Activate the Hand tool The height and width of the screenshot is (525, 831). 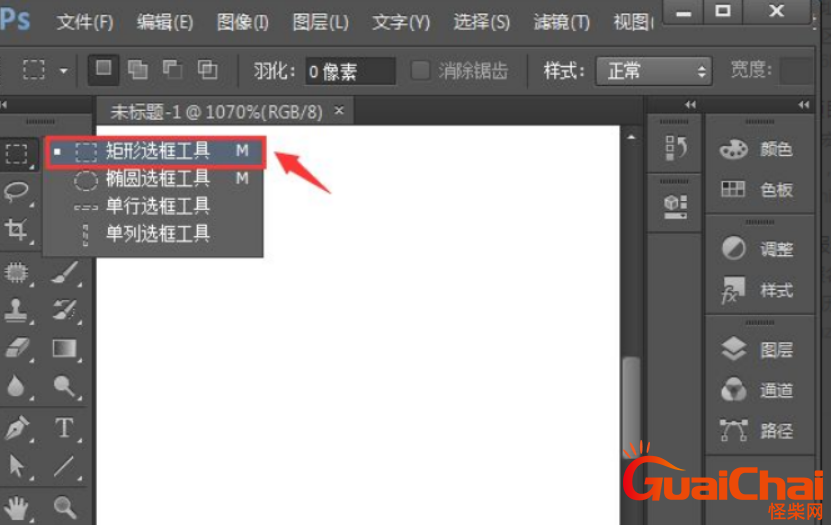(17, 506)
